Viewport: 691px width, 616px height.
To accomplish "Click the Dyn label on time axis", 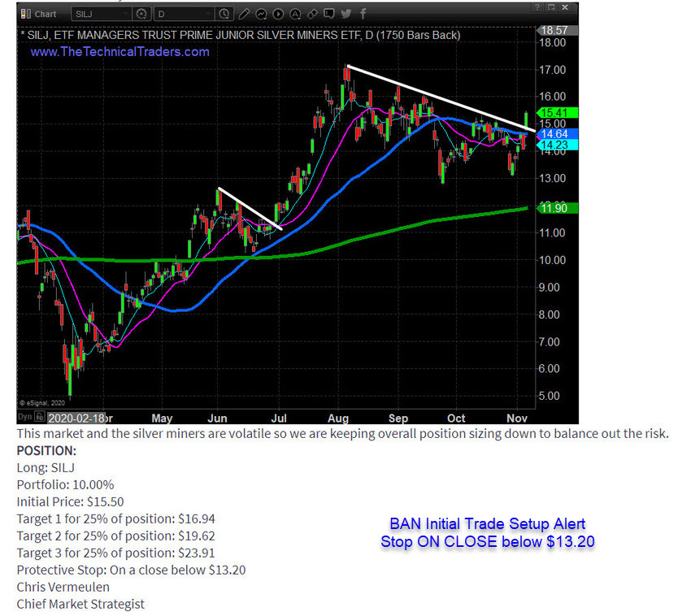I will pyautogui.click(x=24, y=416).
